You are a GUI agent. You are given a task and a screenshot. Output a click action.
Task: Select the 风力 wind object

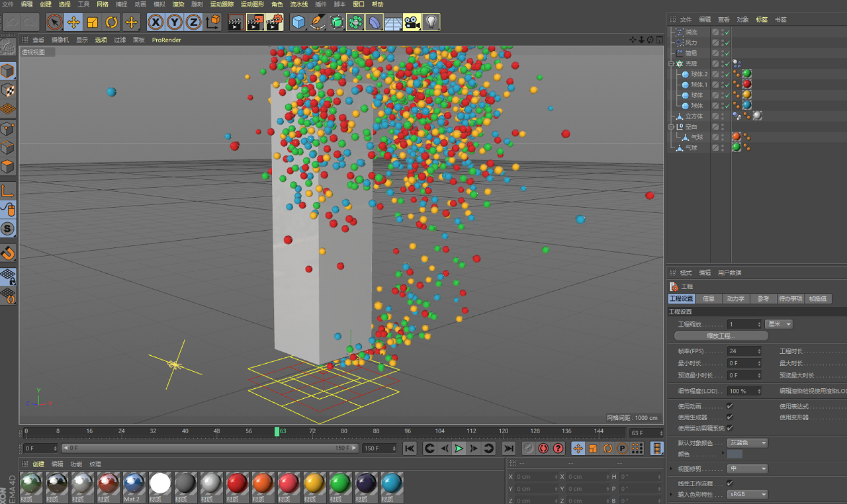click(691, 42)
